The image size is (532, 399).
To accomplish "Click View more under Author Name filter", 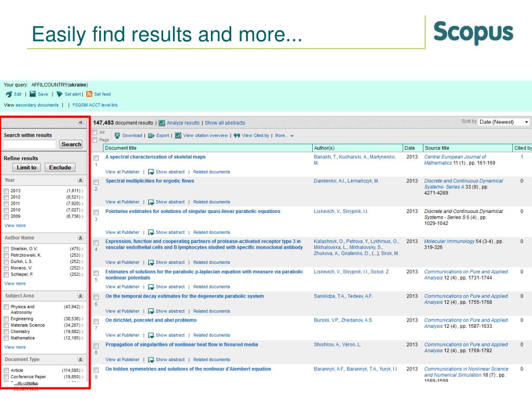I will coord(15,284).
